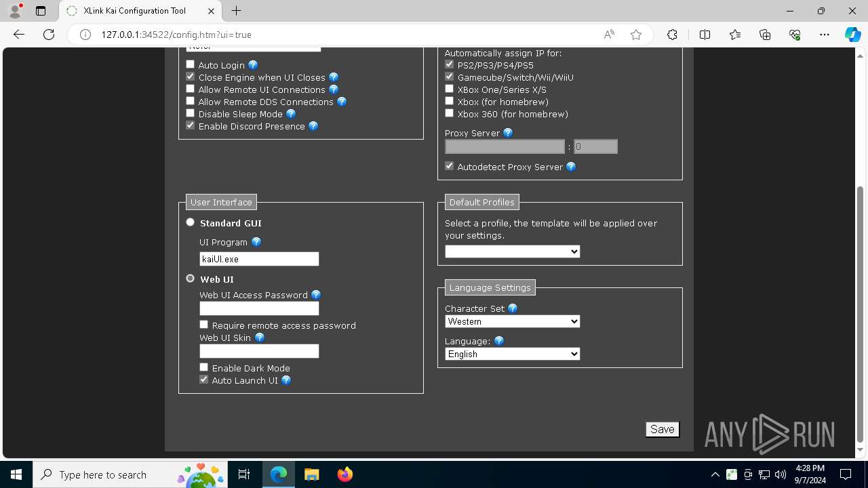868x488 pixels.
Task: Click the Web UI Access Password field
Action: point(259,308)
